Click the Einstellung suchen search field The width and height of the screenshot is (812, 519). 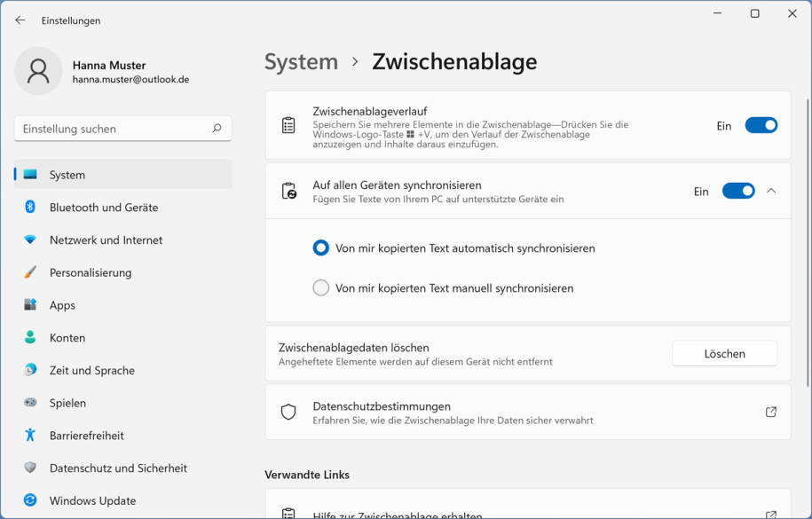tap(115, 129)
